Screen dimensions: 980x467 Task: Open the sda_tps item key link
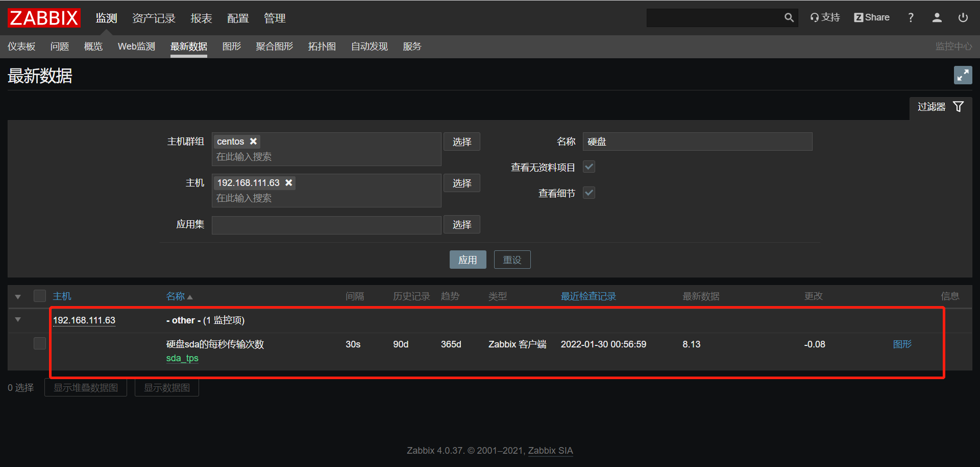[x=182, y=358]
